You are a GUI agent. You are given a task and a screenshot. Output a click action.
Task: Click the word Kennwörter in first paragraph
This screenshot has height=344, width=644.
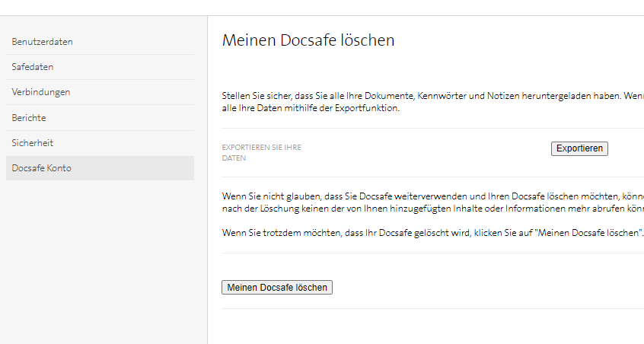pos(448,97)
